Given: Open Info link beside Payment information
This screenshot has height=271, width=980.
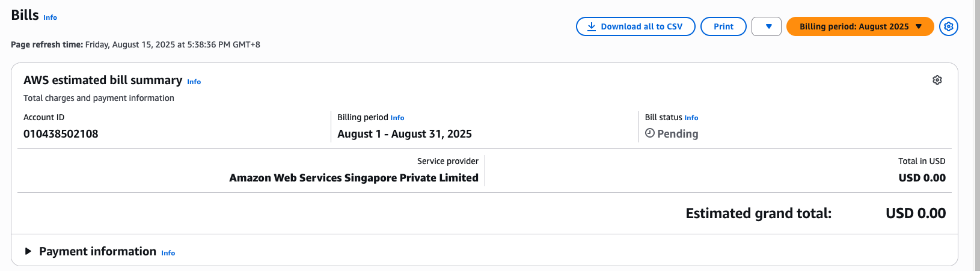Looking at the screenshot, I should click(x=168, y=253).
